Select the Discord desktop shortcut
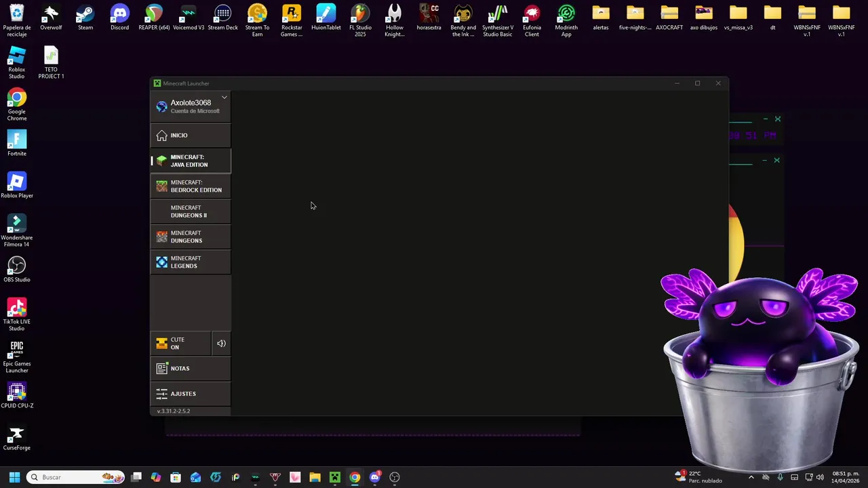 click(119, 18)
